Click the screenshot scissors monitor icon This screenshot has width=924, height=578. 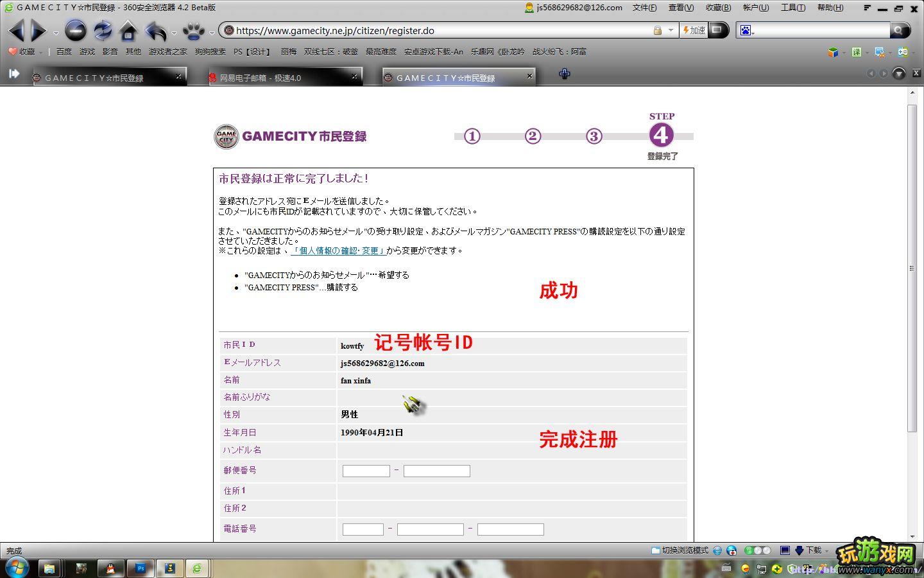point(879,52)
